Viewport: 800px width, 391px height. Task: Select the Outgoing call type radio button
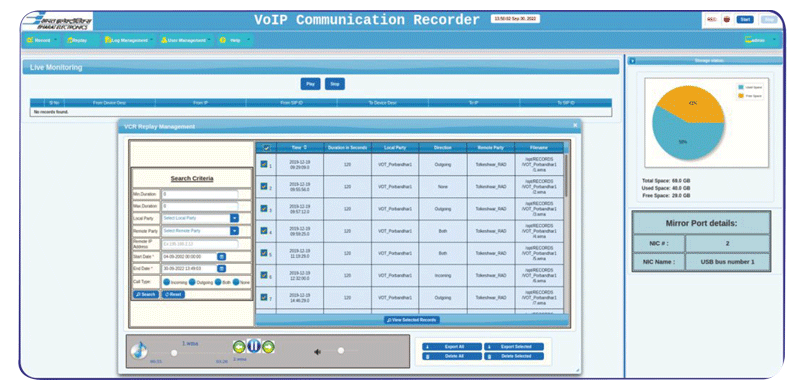coord(192,282)
